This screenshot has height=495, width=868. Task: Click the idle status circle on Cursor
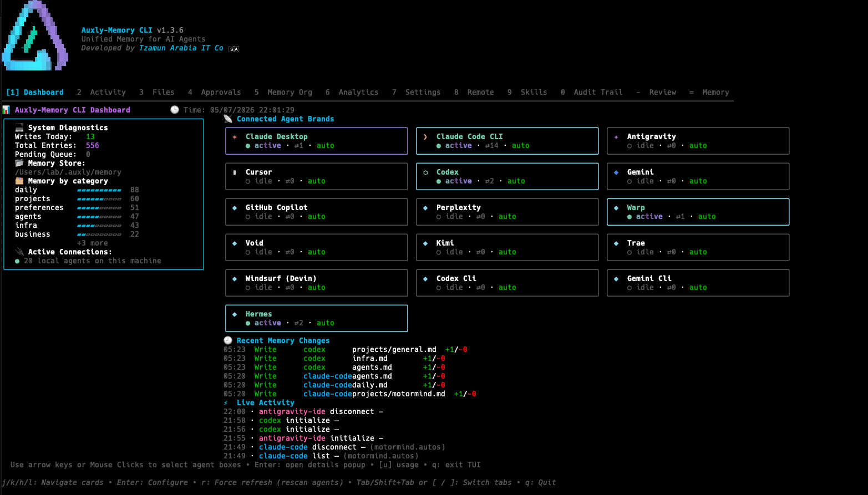click(248, 181)
